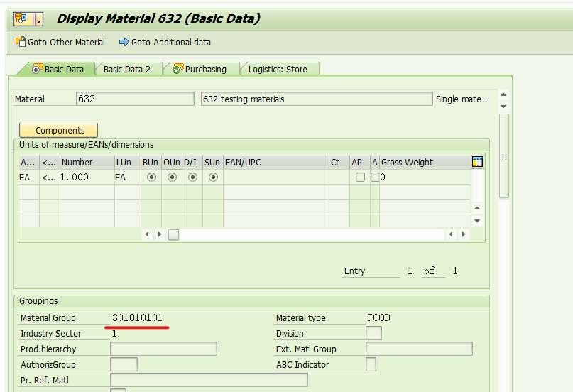Image resolution: width=573 pixels, height=392 pixels.
Task: Click the EAN/UPC column header
Action: coord(276,162)
